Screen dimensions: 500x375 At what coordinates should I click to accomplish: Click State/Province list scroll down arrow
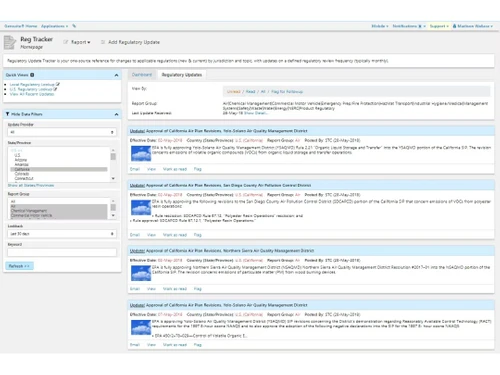(113, 179)
